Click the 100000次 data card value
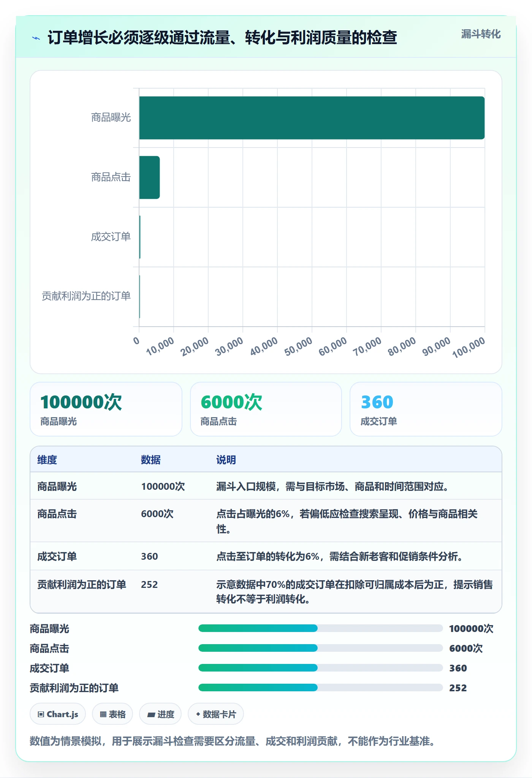 81,402
